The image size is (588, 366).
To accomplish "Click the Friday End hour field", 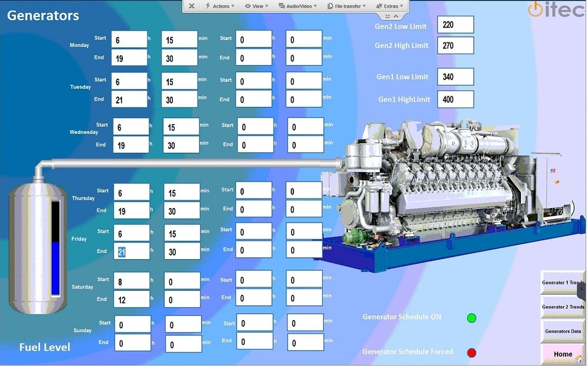I will 131,251.
